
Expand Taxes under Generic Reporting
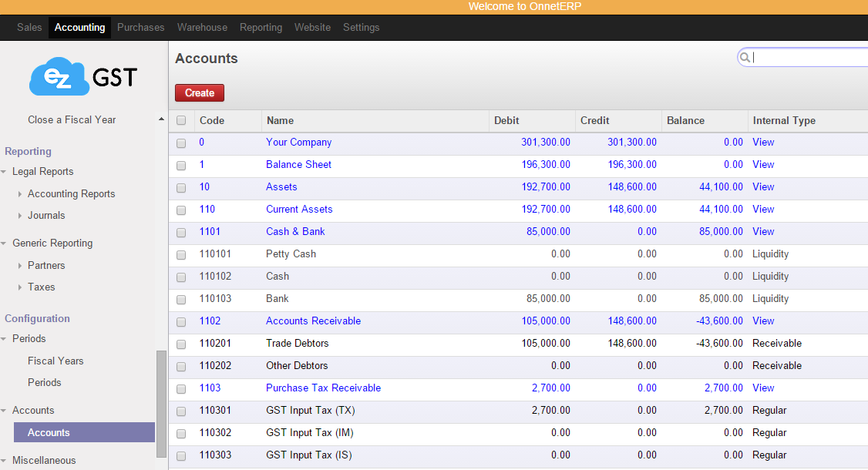(x=20, y=287)
